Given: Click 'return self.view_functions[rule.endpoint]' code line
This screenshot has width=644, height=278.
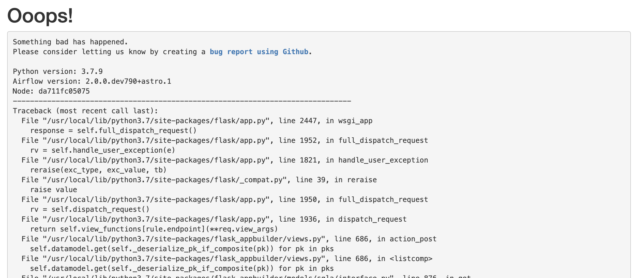Looking at the screenshot, I should (x=154, y=229).
